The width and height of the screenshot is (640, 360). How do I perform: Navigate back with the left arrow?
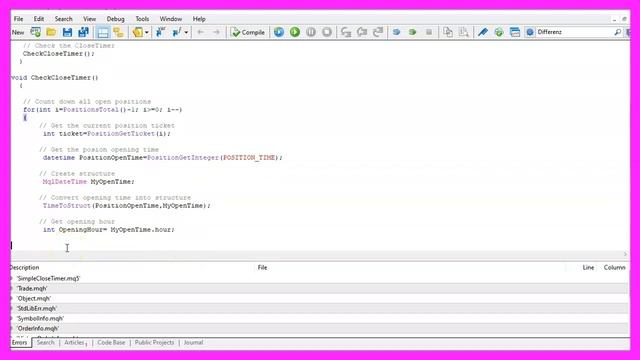[x=200, y=32]
